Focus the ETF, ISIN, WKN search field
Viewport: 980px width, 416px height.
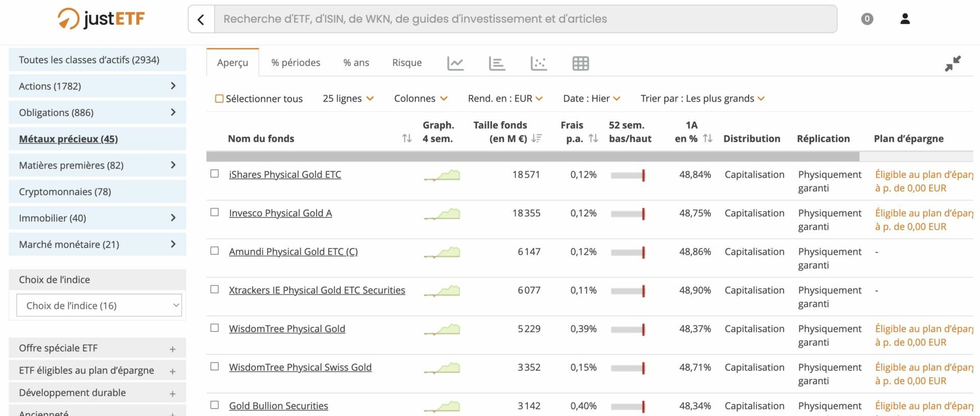526,19
